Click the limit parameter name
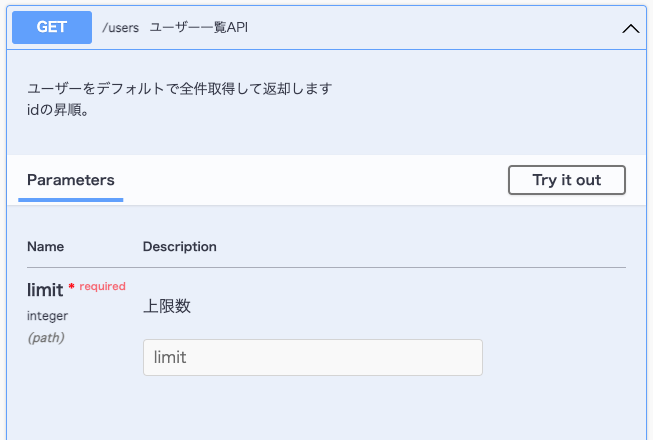Screen dimensions: 653x440 click(45, 290)
